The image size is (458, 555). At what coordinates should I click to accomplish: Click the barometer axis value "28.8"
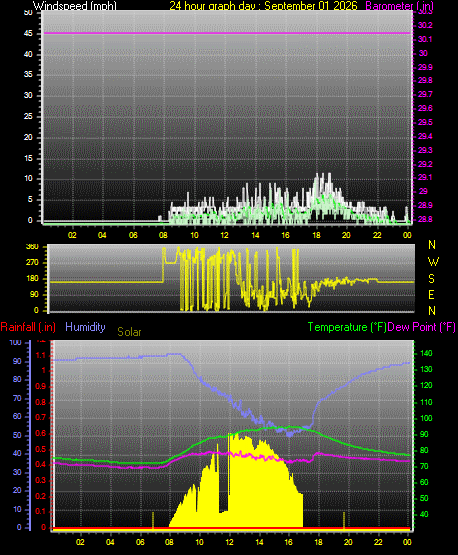coord(425,219)
